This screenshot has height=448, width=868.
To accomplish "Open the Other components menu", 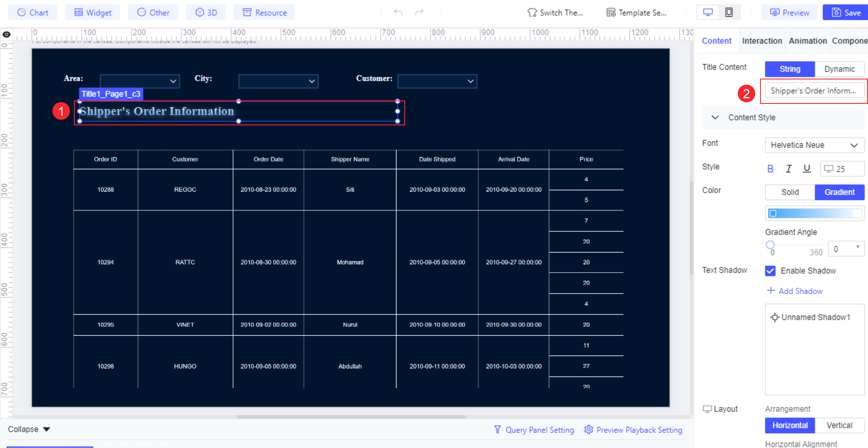I will (x=153, y=13).
